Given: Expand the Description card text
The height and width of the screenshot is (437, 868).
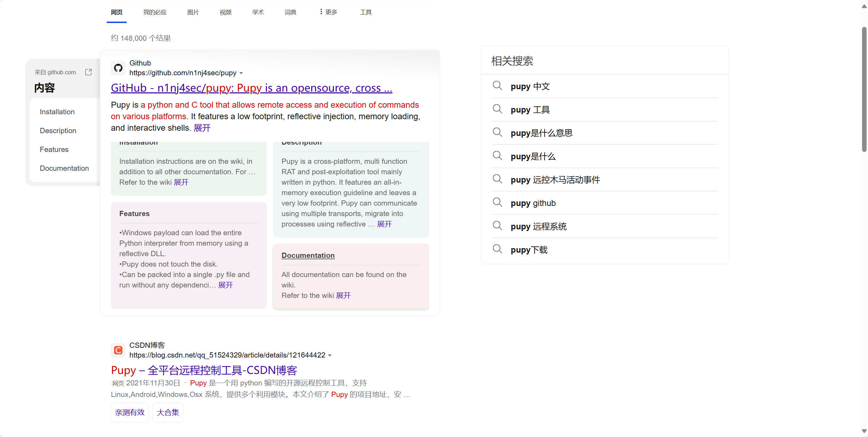Looking at the screenshot, I should [x=384, y=224].
